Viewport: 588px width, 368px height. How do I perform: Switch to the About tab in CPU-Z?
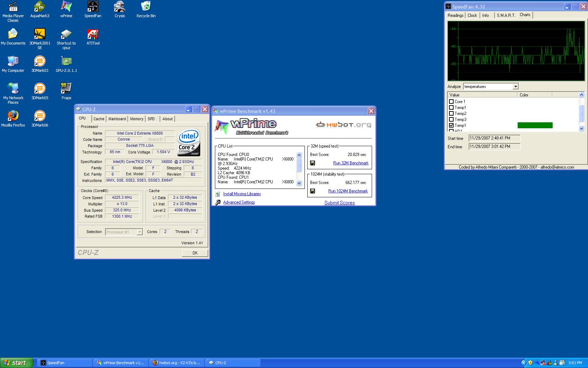[167, 119]
